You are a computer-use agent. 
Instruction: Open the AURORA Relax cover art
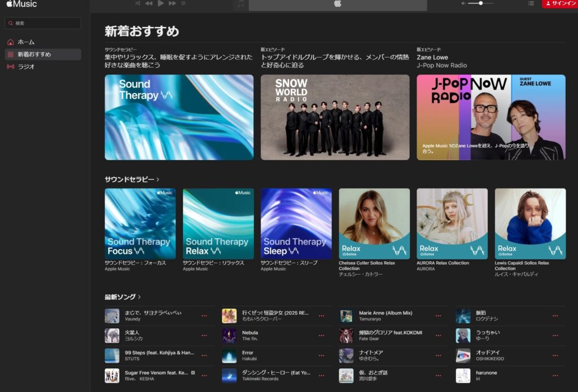452,223
